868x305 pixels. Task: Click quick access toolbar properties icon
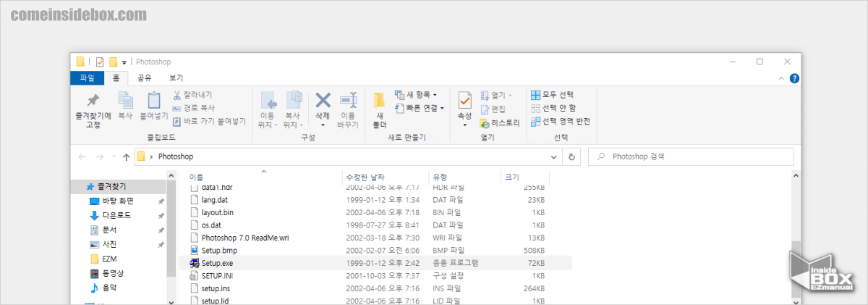click(x=100, y=62)
